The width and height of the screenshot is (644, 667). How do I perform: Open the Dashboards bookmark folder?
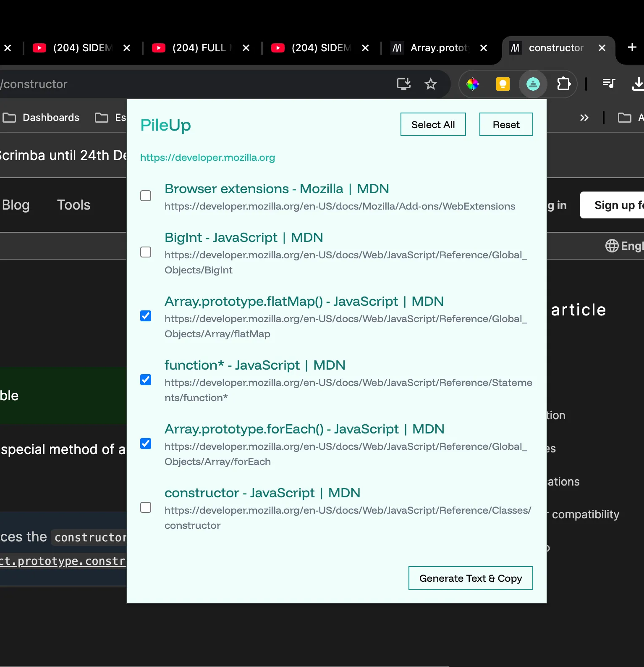41,118
